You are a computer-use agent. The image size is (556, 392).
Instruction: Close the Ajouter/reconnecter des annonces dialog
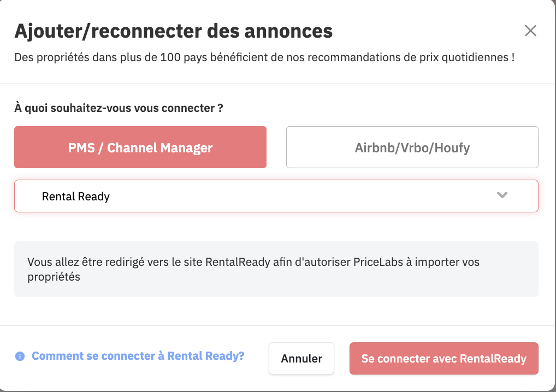[530, 31]
